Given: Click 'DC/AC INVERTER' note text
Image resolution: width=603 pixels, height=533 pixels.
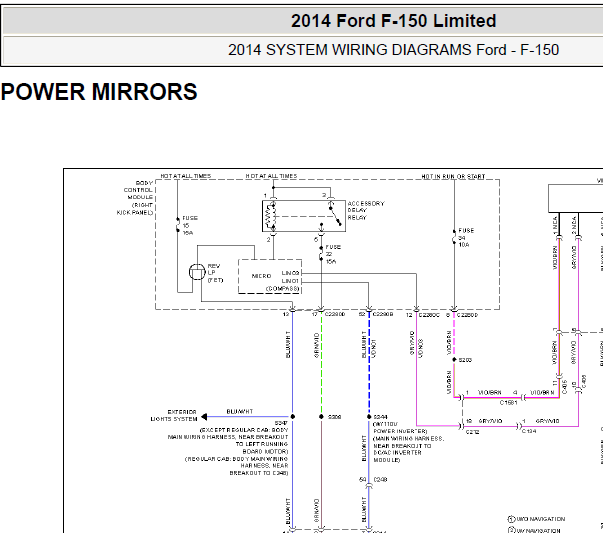Looking at the screenshot, I should (397, 453).
